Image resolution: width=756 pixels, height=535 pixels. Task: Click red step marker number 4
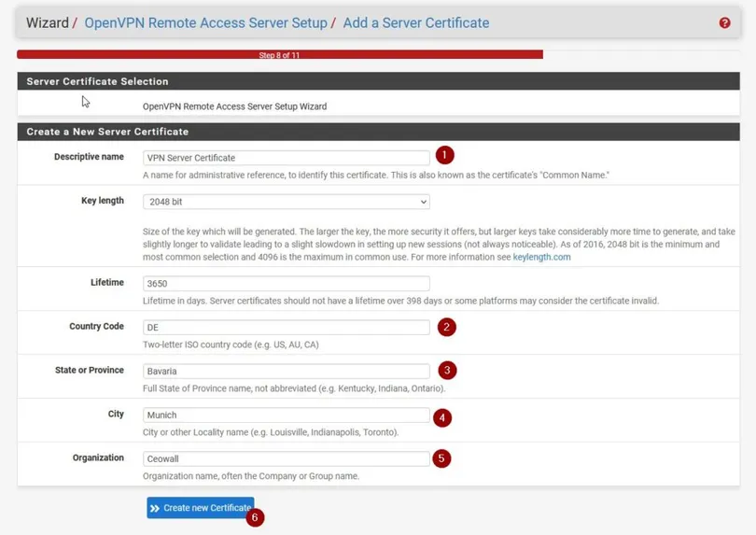point(443,417)
